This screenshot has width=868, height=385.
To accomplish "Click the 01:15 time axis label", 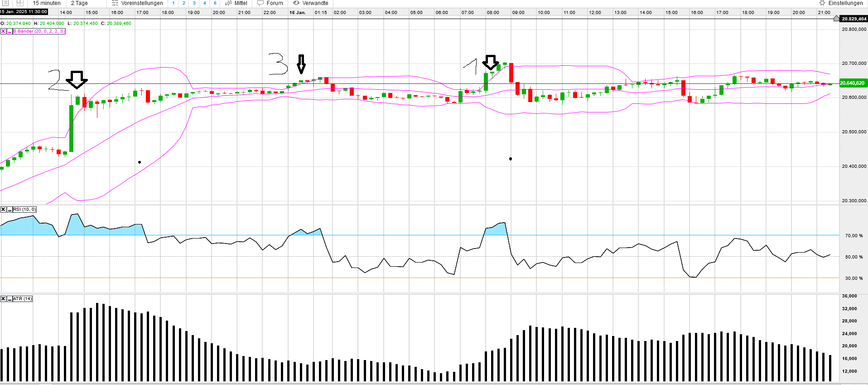I will [321, 13].
